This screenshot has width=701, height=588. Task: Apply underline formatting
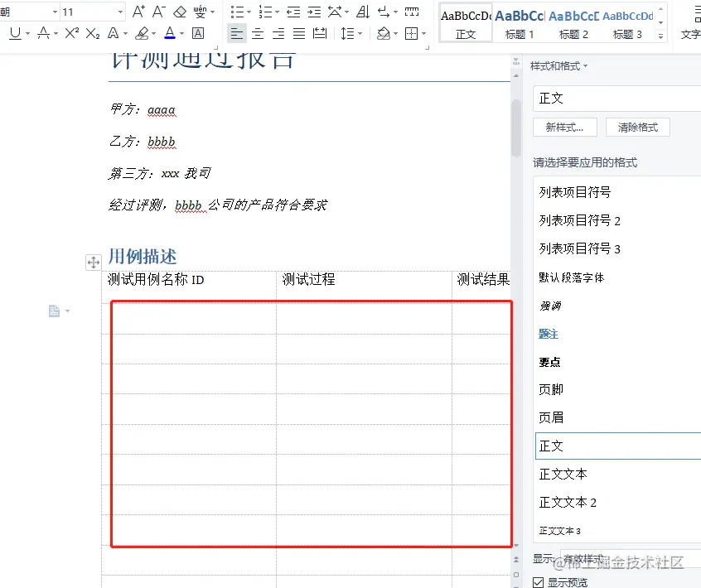(15, 33)
